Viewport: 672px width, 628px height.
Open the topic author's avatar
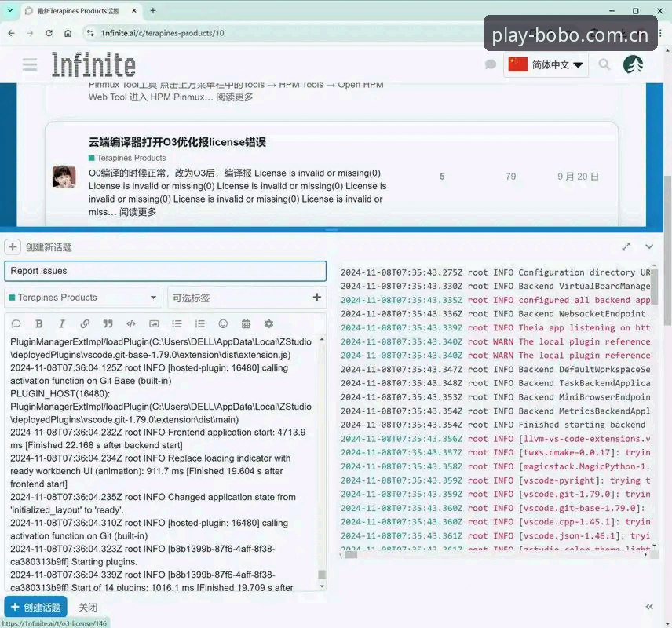click(x=64, y=177)
